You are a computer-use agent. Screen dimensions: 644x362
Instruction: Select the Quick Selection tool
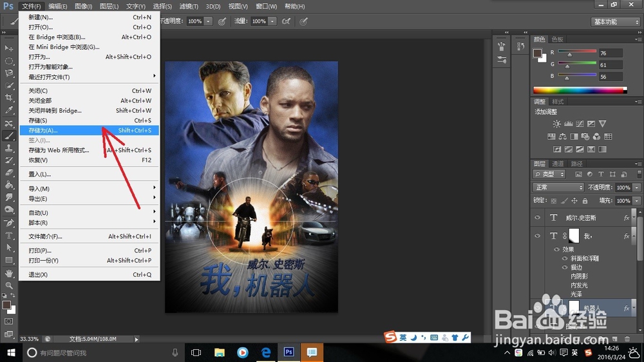click(x=8, y=86)
